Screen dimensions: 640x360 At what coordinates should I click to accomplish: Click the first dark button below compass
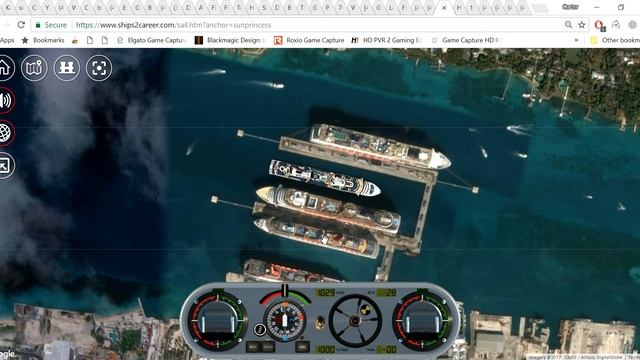point(253,347)
